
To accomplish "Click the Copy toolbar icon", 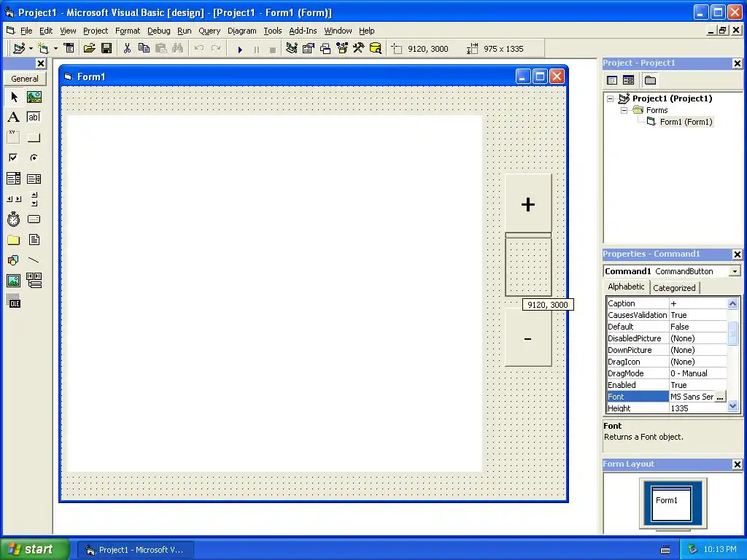I will 144,49.
